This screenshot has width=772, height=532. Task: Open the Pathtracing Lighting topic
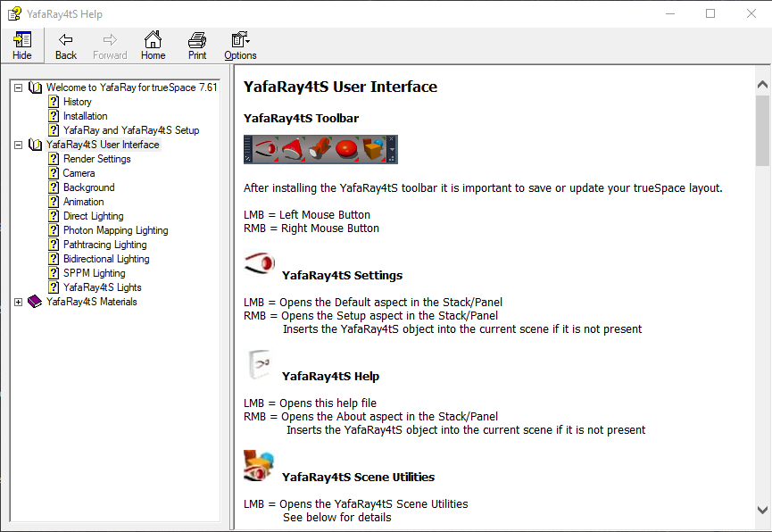point(105,245)
